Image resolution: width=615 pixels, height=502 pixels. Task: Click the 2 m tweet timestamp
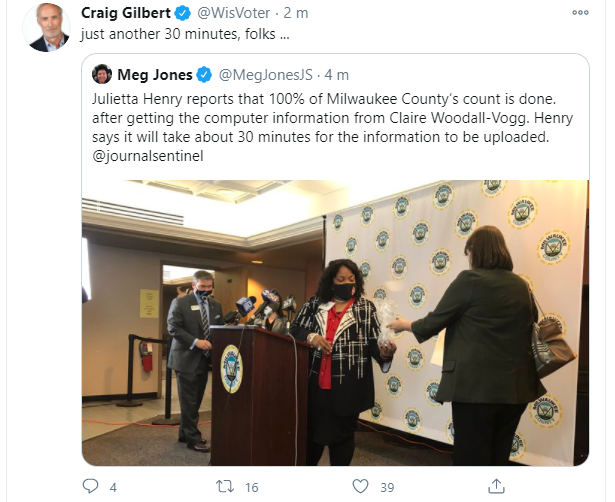coord(296,13)
